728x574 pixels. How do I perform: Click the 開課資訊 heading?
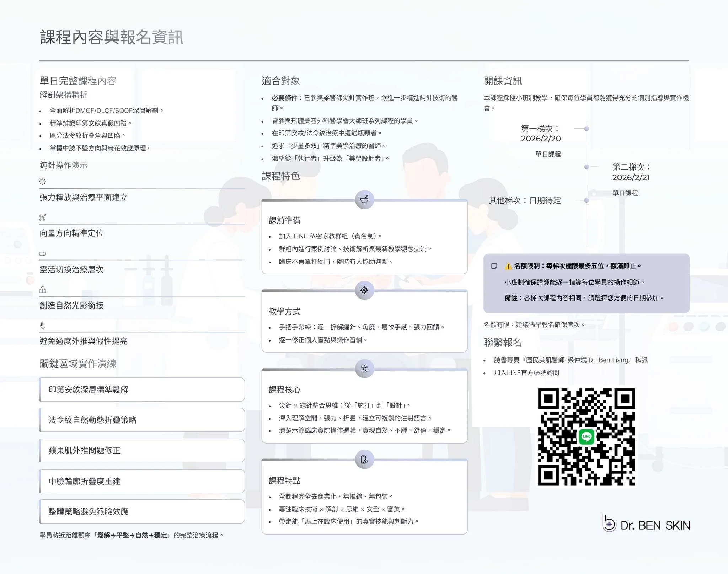(503, 81)
